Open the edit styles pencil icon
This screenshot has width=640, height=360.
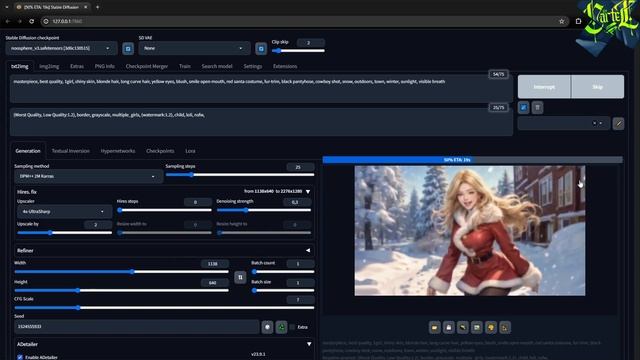[x=618, y=123]
